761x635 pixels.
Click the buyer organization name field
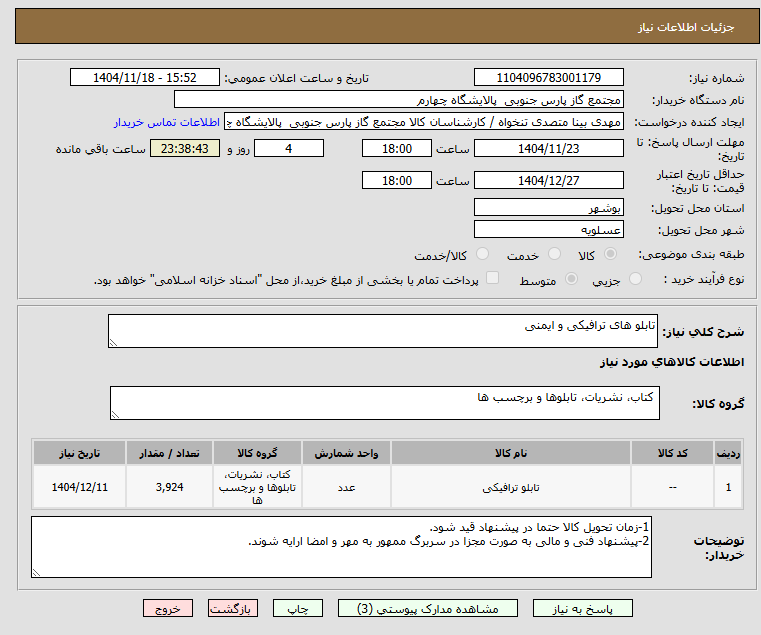click(399, 100)
